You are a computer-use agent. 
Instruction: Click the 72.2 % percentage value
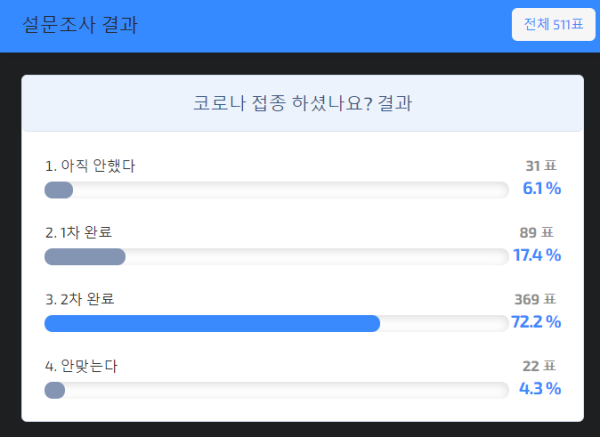click(536, 322)
